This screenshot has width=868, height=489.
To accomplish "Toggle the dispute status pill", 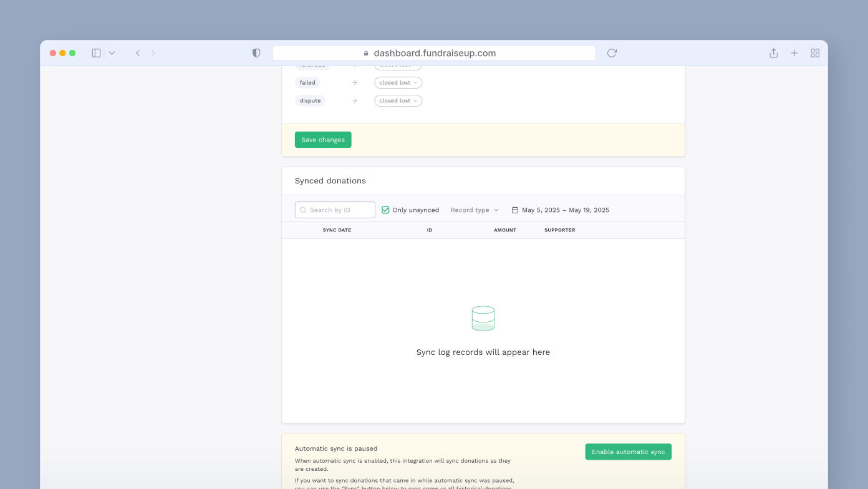I will [x=310, y=100].
